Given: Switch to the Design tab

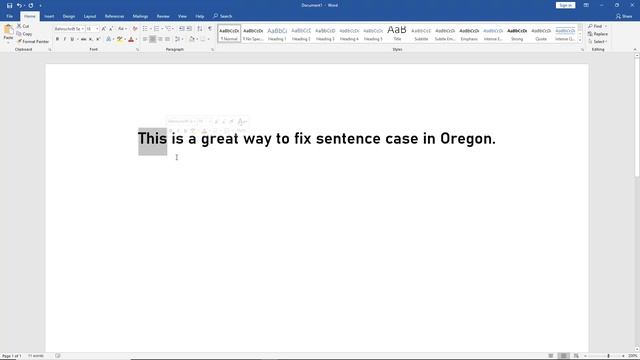Looking at the screenshot, I should 69,16.
